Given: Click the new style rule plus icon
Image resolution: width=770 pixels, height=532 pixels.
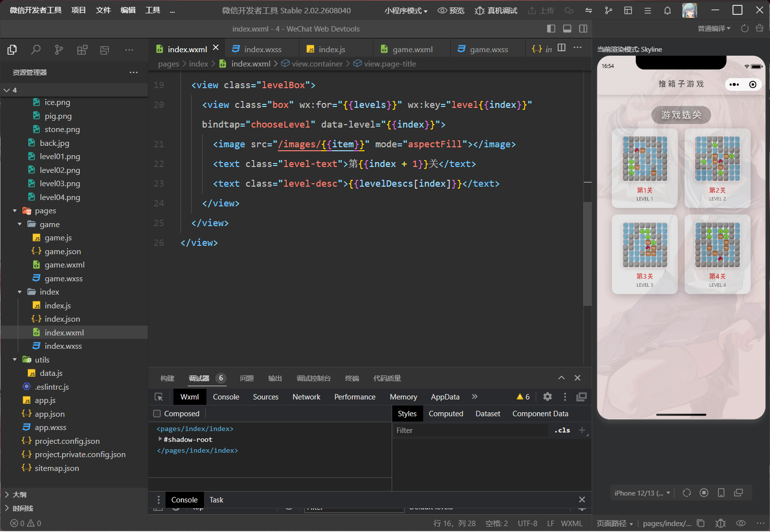Looking at the screenshot, I should [582, 430].
